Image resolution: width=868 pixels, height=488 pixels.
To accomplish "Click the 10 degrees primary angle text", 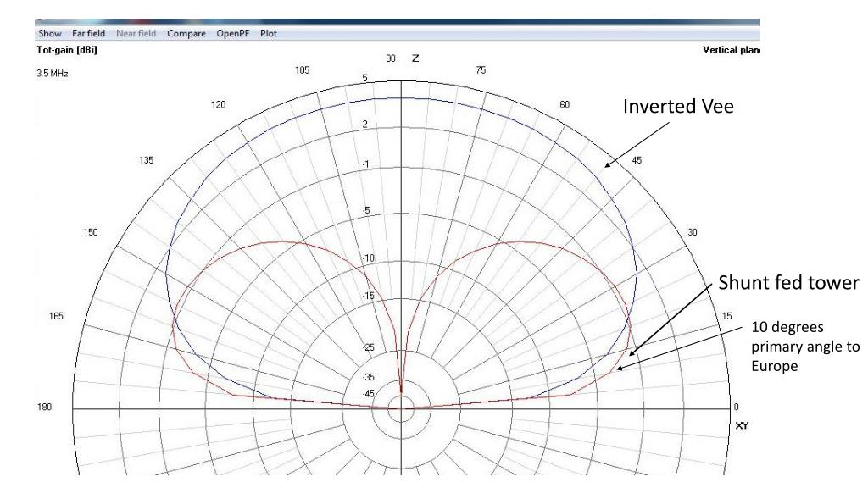I will 805,347.
